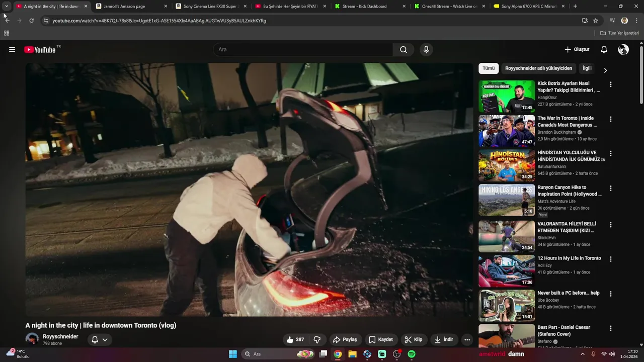Open File Explorer from the taskbar
The image size is (644, 362).
tap(352, 354)
